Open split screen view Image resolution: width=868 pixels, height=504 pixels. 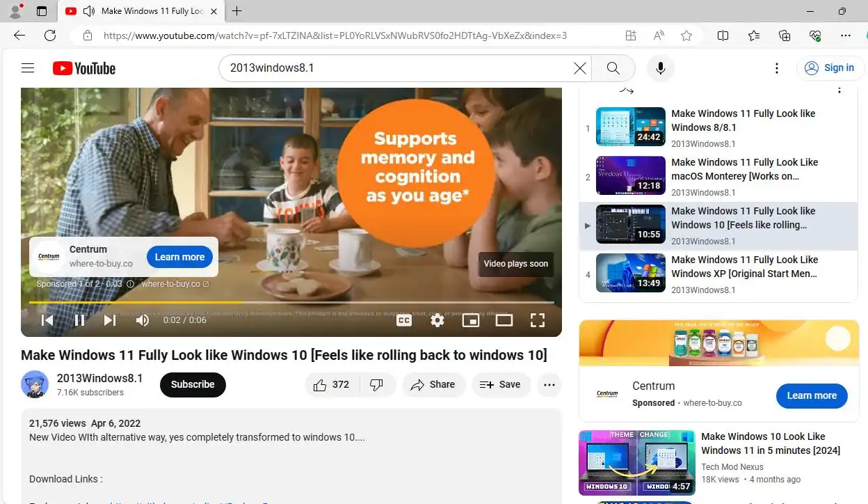[723, 36]
